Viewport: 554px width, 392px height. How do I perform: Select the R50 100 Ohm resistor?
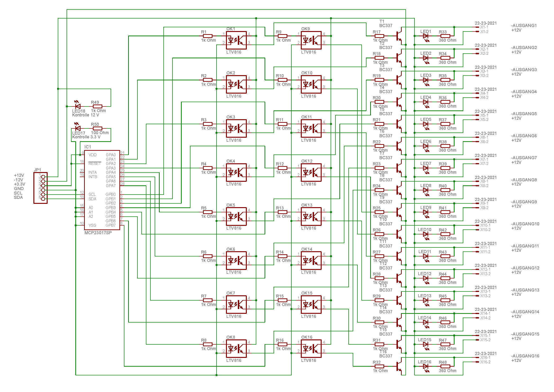click(x=98, y=128)
